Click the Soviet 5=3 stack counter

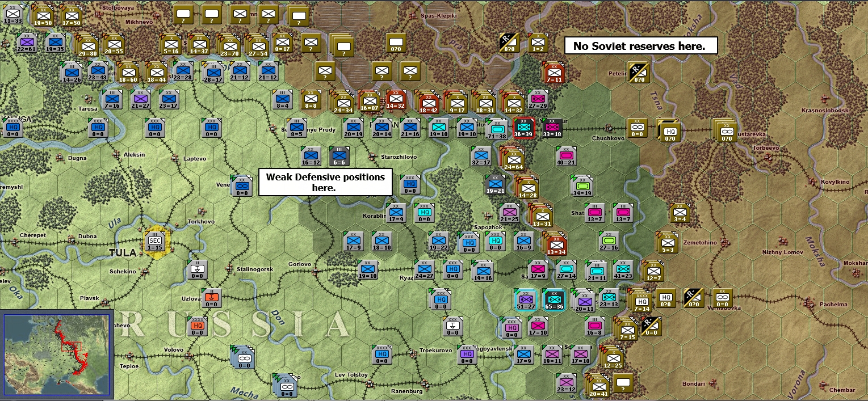click(667, 243)
